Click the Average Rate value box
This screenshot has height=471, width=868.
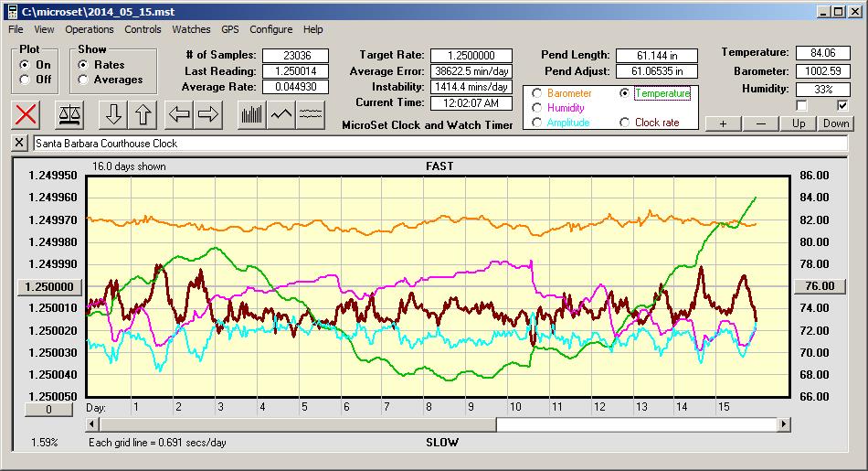tap(296, 87)
